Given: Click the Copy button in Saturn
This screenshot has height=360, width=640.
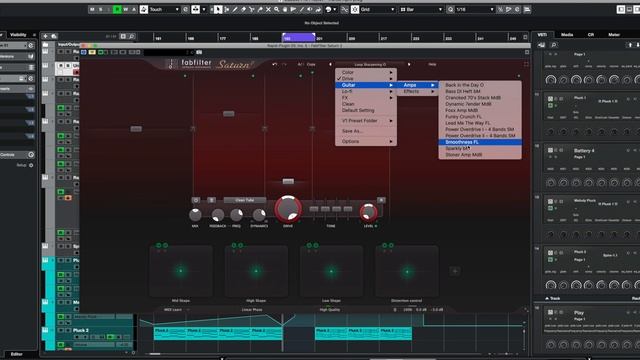Looking at the screenshot, I should pos(311,64).
